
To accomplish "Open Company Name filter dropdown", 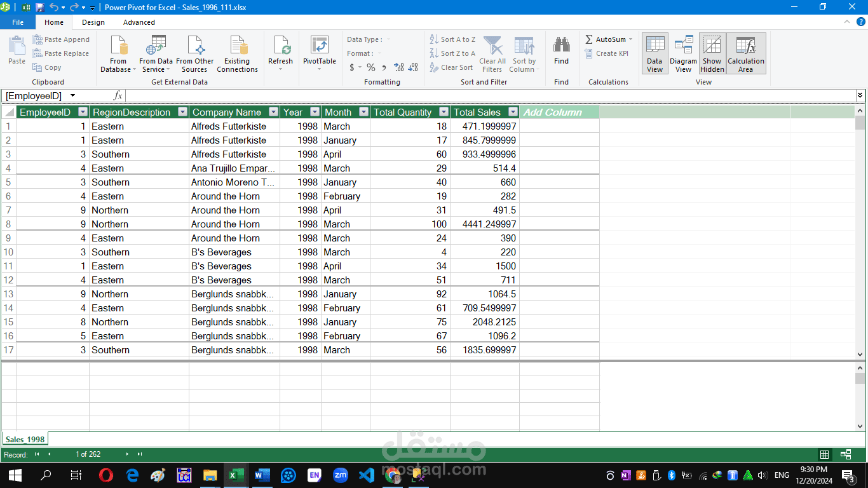I will (273, 112).
